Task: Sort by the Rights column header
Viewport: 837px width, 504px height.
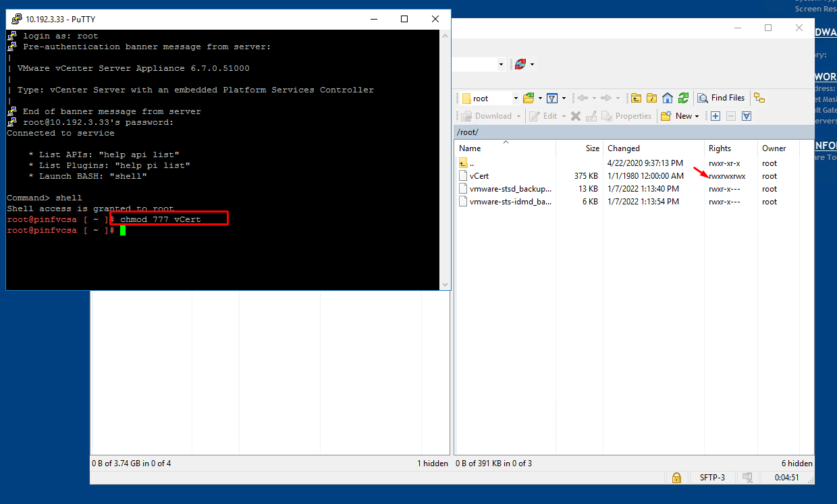Action: [x=730, y=148]
